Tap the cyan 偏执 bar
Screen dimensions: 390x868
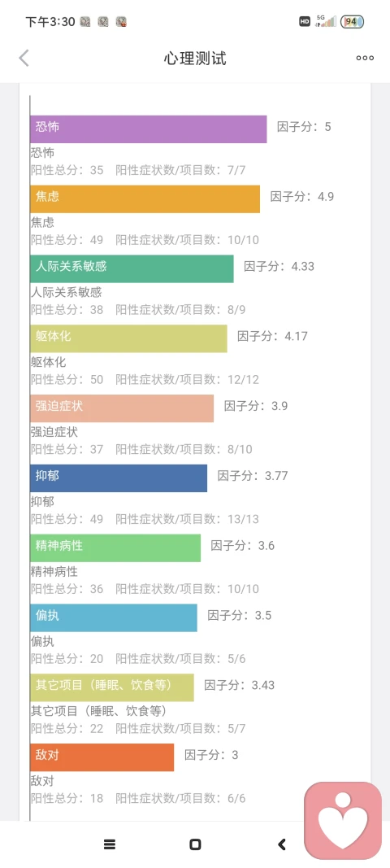114,617
